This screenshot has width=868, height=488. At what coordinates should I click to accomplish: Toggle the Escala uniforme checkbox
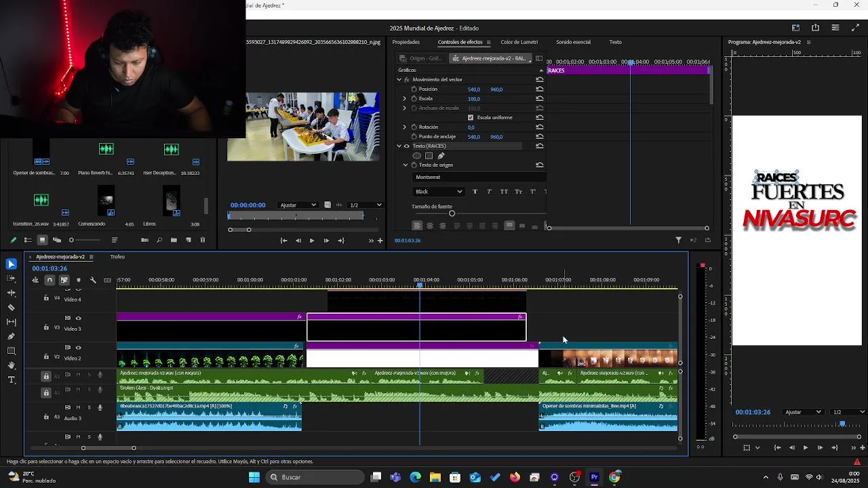(471, 117)
